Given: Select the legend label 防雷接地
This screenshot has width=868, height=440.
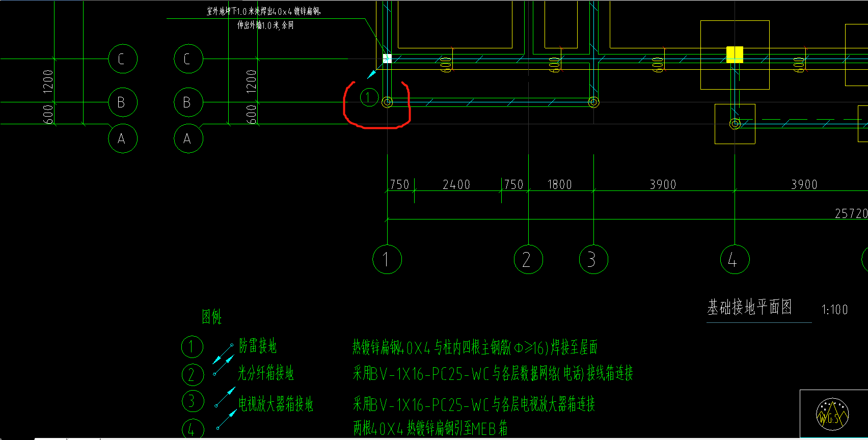Looking at the screenshot, I should click(258, 346).
